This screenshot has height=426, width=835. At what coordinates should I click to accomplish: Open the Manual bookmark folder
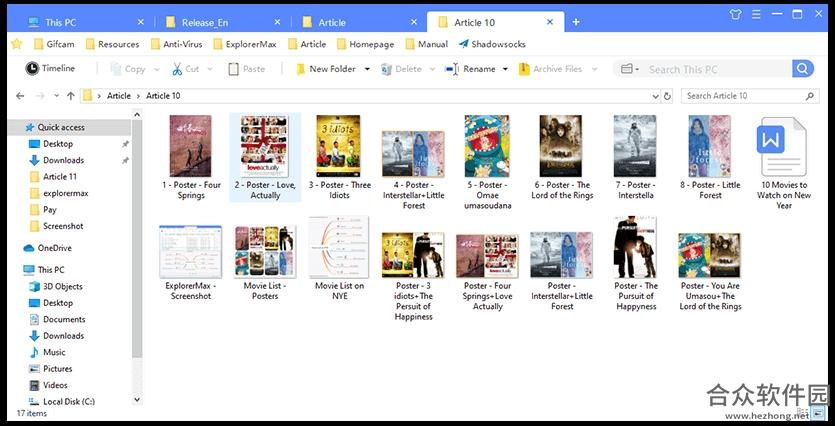[427, 44]
